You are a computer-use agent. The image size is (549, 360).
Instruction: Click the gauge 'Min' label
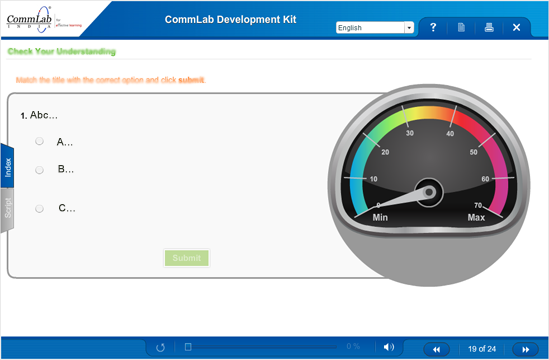click(380, 217)
